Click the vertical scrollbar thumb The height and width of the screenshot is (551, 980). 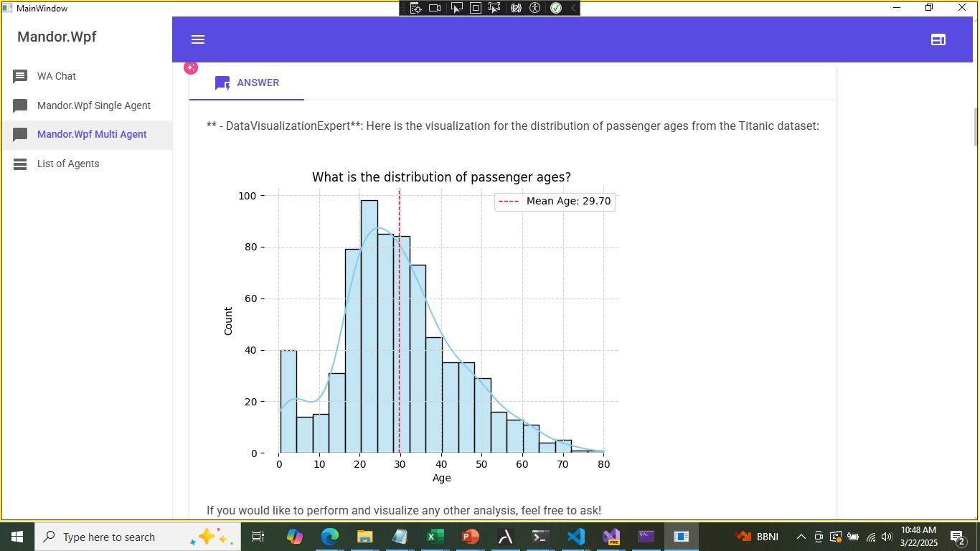[x=975, y=126]
